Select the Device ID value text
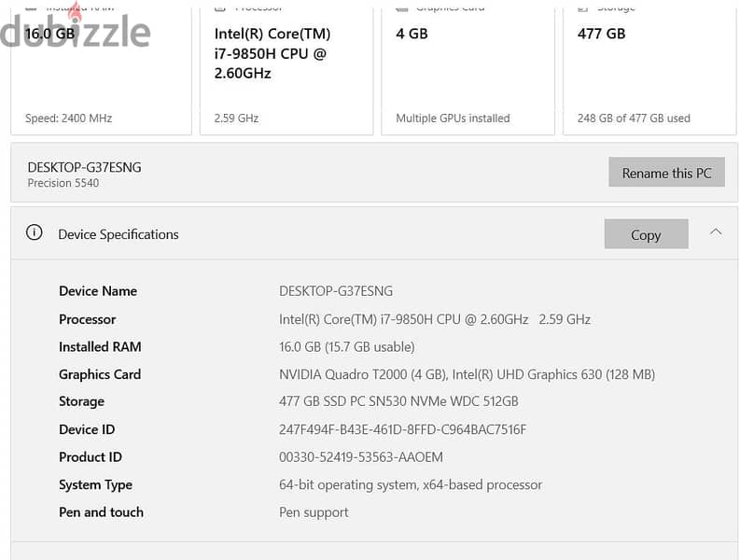Viewport: 754px width, 560px height. (402, 429)
